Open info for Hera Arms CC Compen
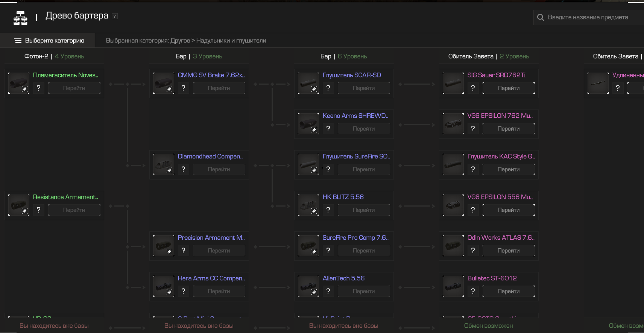 183,291
